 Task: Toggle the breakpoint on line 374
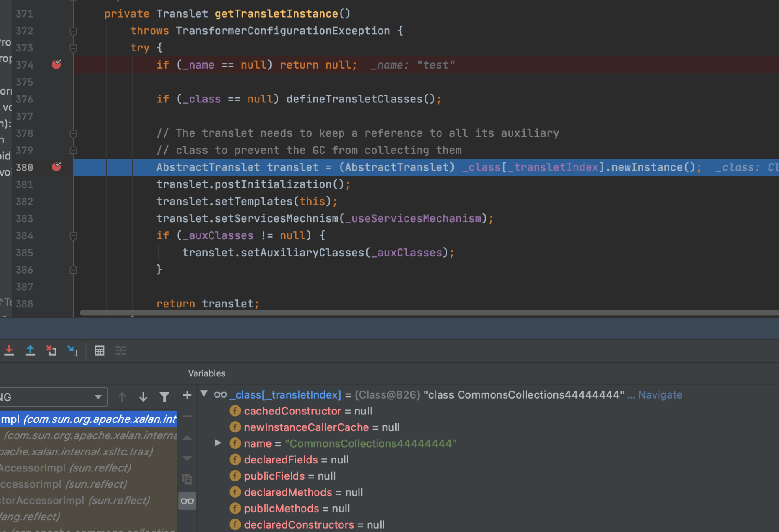[56, 64]
